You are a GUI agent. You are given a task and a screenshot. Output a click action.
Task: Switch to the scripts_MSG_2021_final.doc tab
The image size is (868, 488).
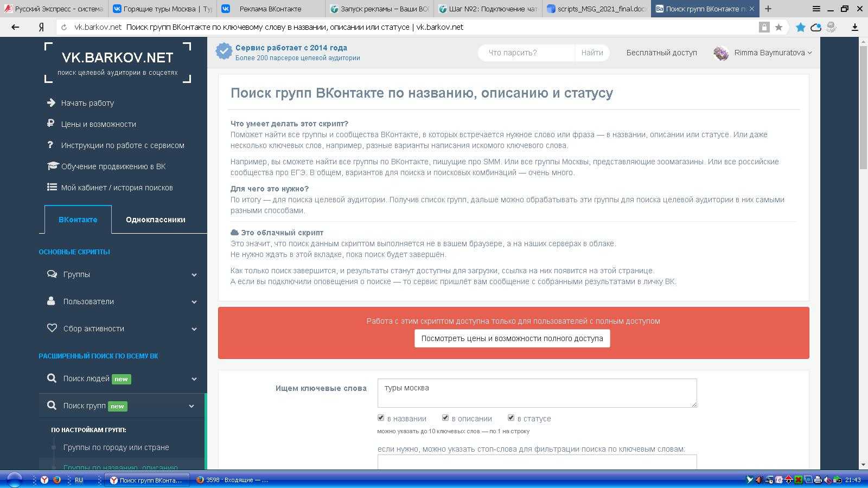596,9
